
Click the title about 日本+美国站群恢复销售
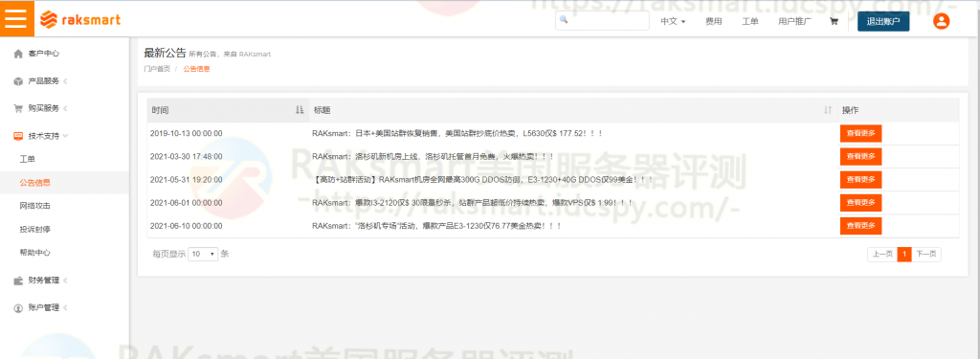click(457, 133)
